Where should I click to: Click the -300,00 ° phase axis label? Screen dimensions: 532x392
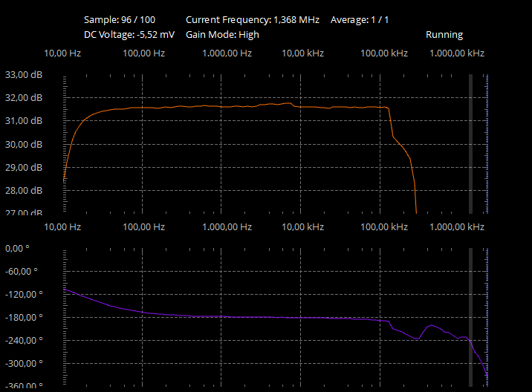click(24, 364)
